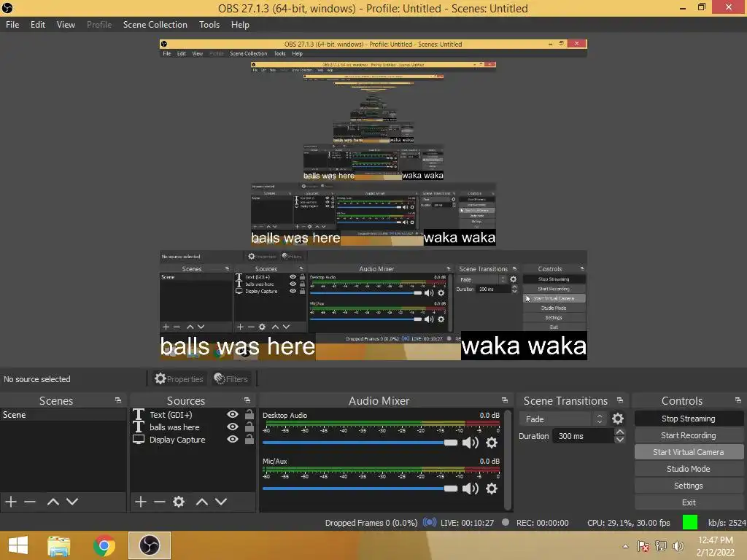Hide the Text (GDI+) source eye

233,414
